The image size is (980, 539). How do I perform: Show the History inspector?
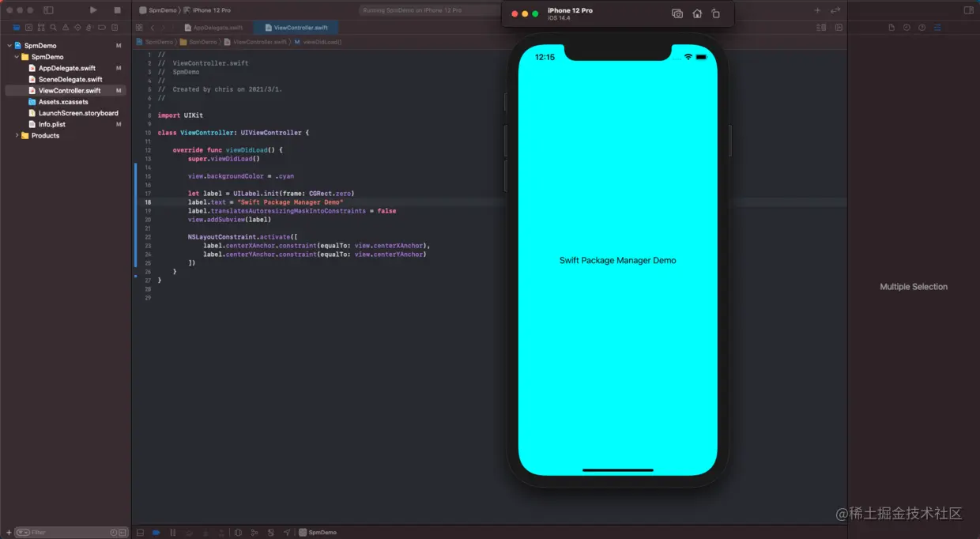[x=906, y=27]
